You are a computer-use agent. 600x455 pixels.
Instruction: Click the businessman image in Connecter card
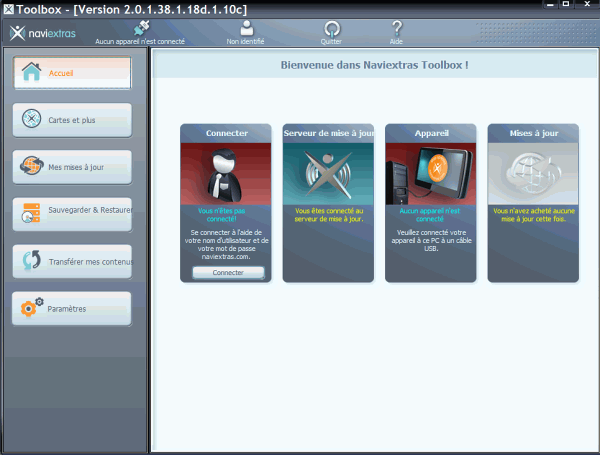click(x=227, y=173)
